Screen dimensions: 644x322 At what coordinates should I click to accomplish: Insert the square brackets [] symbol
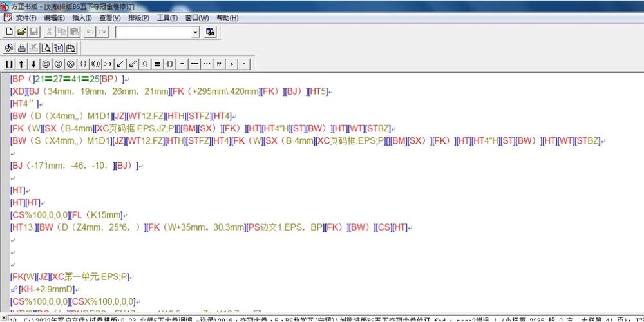point(9,64)
